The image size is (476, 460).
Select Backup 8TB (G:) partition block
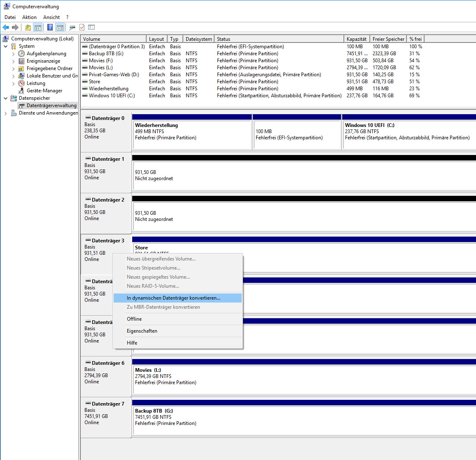tap(304, 418)
